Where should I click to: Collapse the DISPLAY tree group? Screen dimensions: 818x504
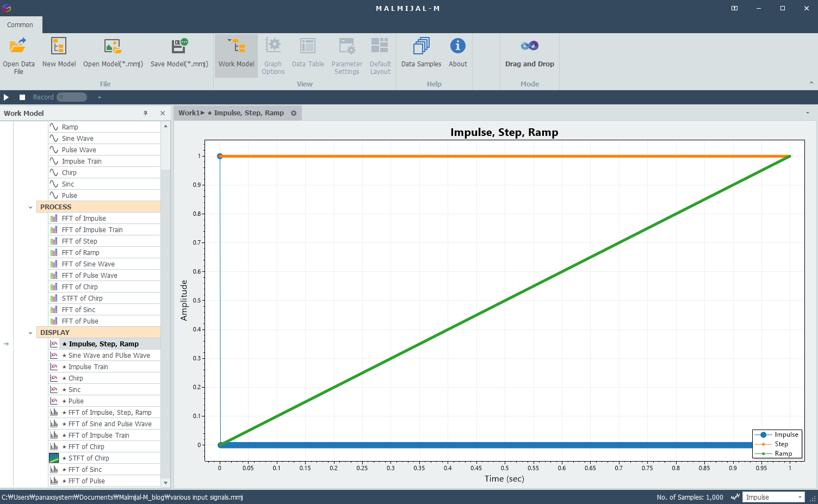click(30, 333)
